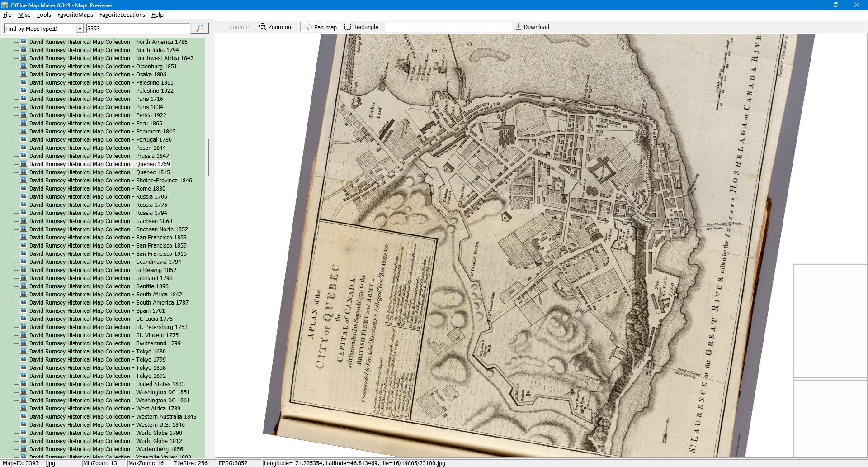The height and width of the screenshot is (467, 868).
Task: Open the Tools menu
Action: (43, 15)
